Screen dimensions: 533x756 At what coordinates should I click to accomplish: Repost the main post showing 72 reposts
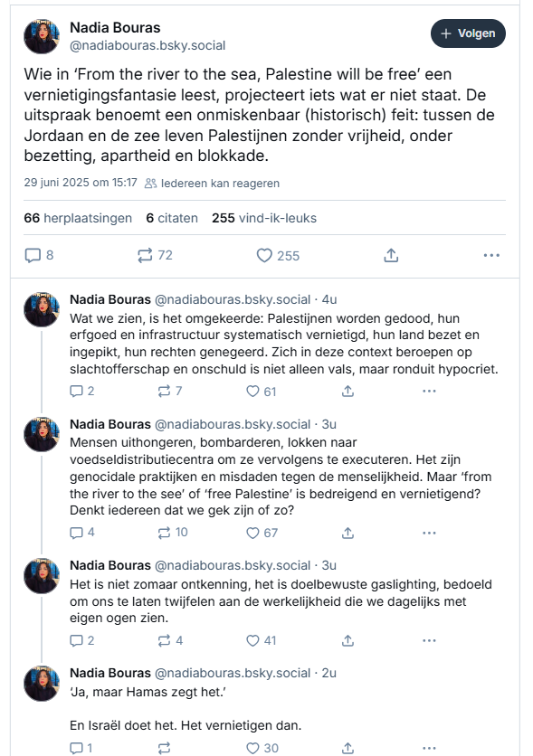pyautogui.click(x=155, y=255)
